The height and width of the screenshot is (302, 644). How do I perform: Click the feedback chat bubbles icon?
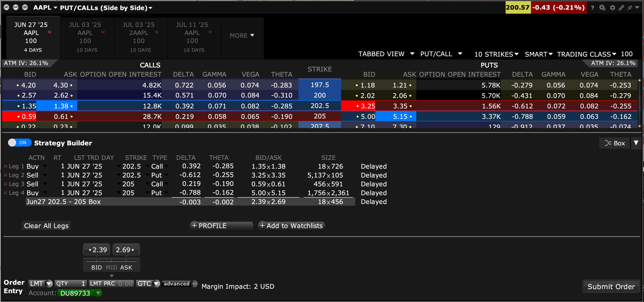click(x=602, y=8)
